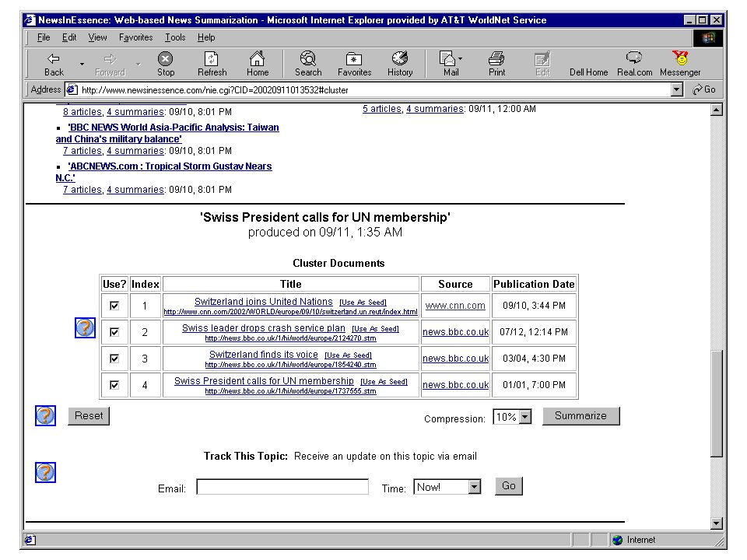
Task: Expand the Address bar dropdown
Action: tap(676, 89)
